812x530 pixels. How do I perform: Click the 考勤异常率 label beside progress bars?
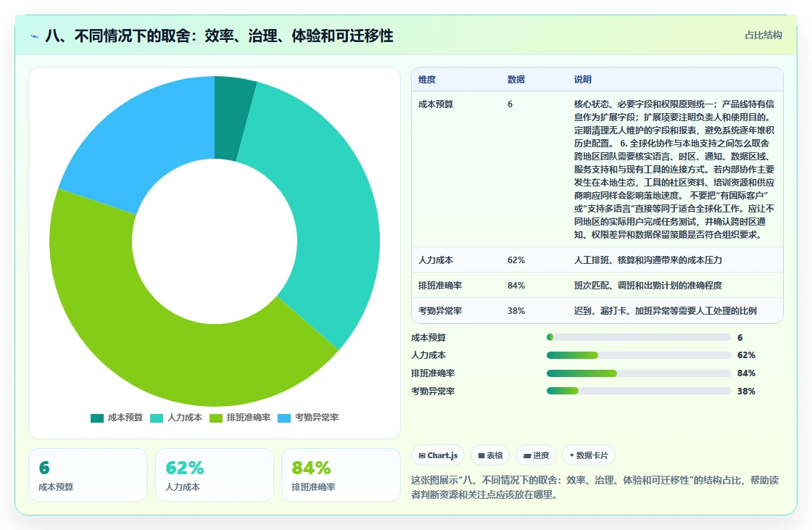pyautogui.click(x=433, y=391)
